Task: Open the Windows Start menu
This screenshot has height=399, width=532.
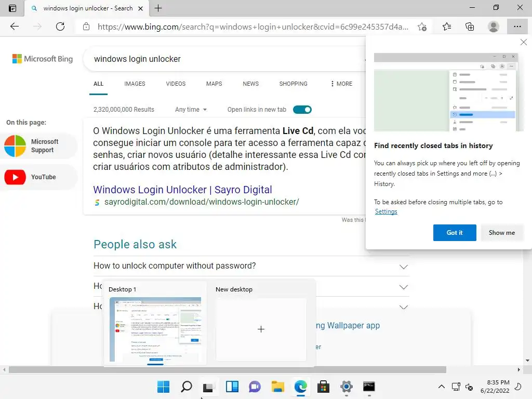Action: tap(163, 387)
